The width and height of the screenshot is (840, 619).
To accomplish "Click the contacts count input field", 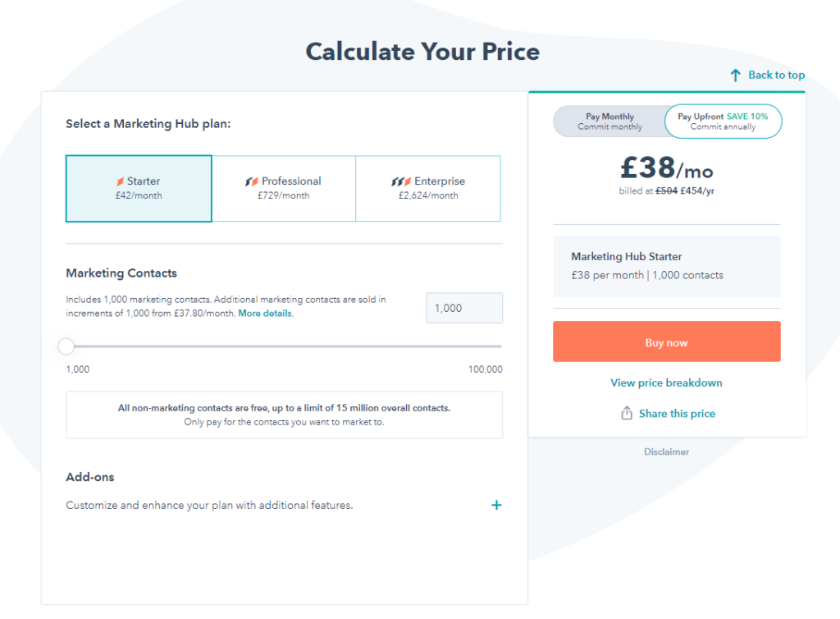I will pyautogui.click(x=464, y=307).
